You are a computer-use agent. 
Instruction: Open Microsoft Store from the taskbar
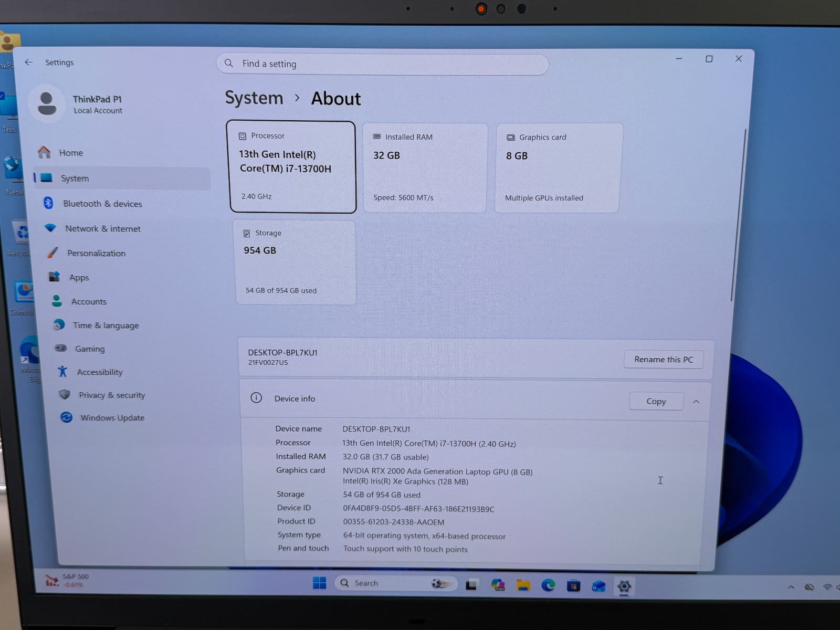573,585
